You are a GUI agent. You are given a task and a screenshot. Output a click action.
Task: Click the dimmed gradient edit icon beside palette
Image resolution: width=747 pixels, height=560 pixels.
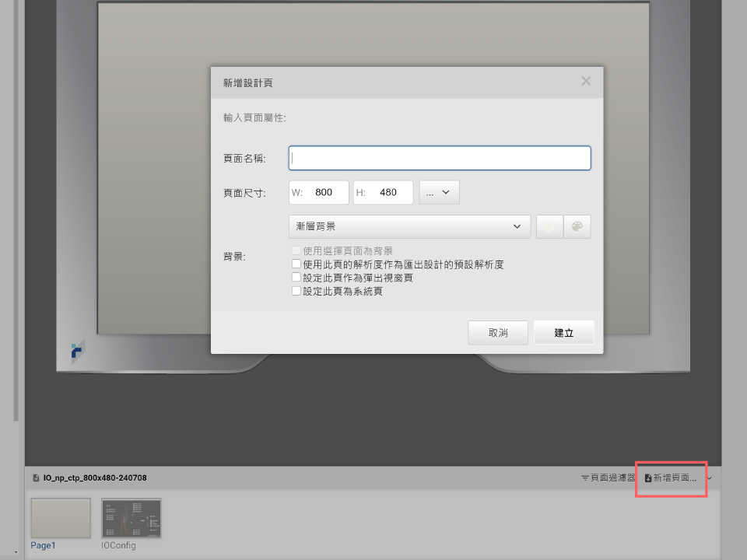[x=550, y=226]
